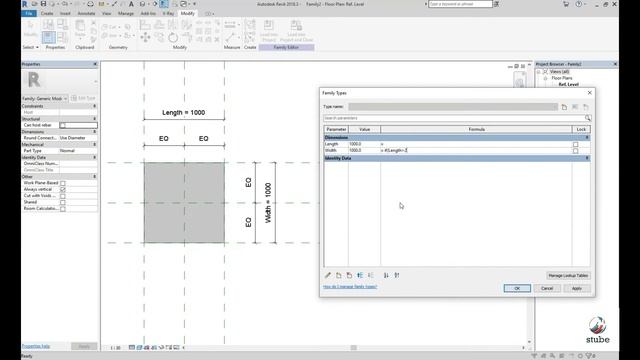Open 'How do I manage family types?' link

[x=350, y=287]
